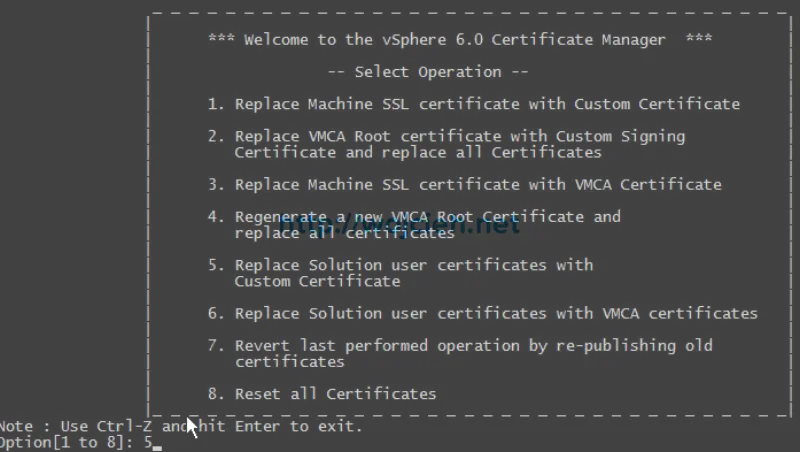This screenshot has width=800, height=452.
Task: Click option 3 Replace Machine SSL with VMCA Certificate
Action: 464,184
